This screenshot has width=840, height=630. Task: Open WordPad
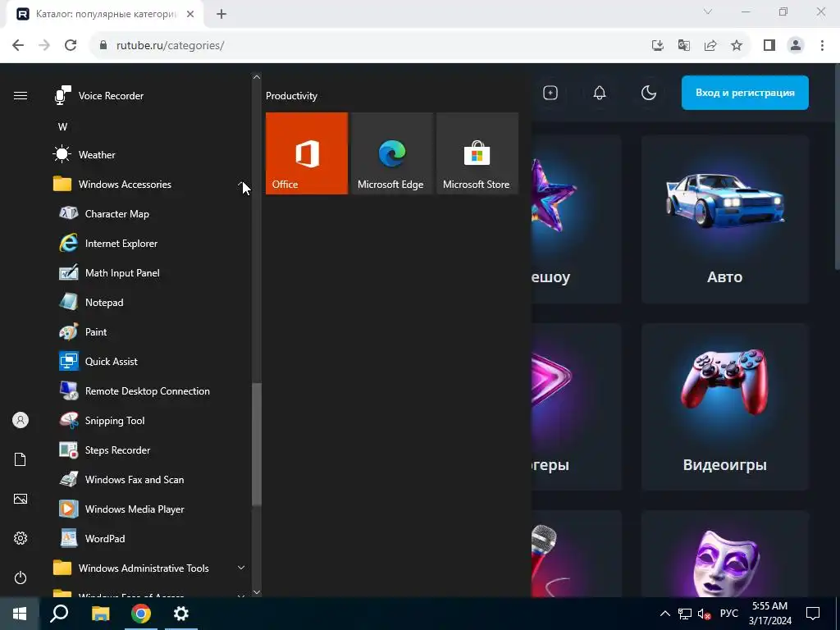point(150,538)
